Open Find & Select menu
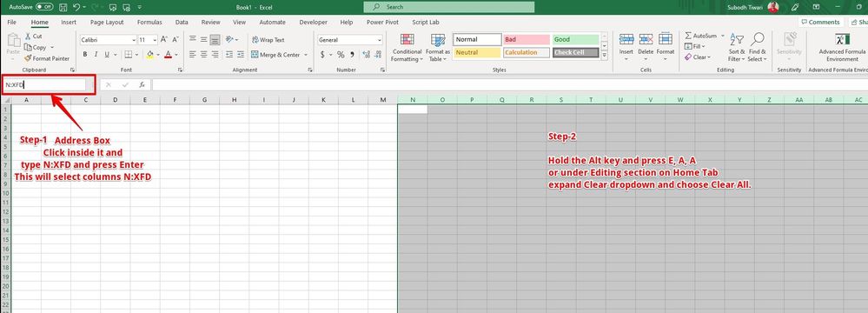868x313 pixels. pos(757,48)
